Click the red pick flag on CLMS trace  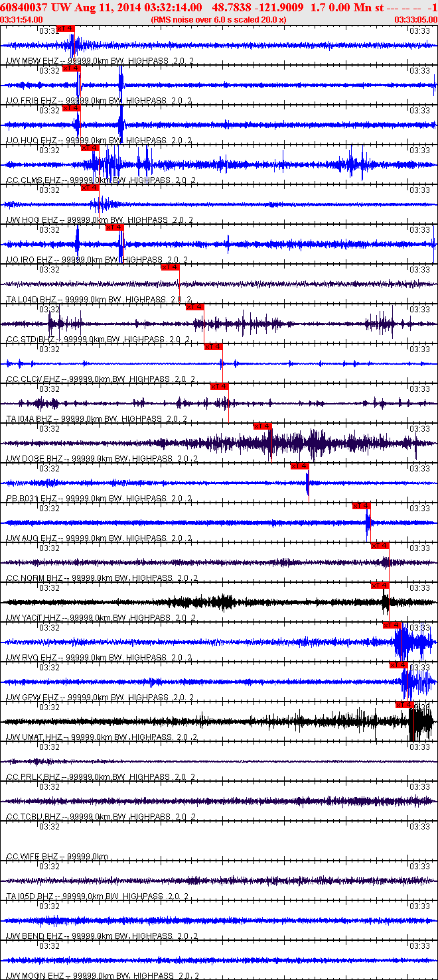pyautogui.click(x=90, y=148)
